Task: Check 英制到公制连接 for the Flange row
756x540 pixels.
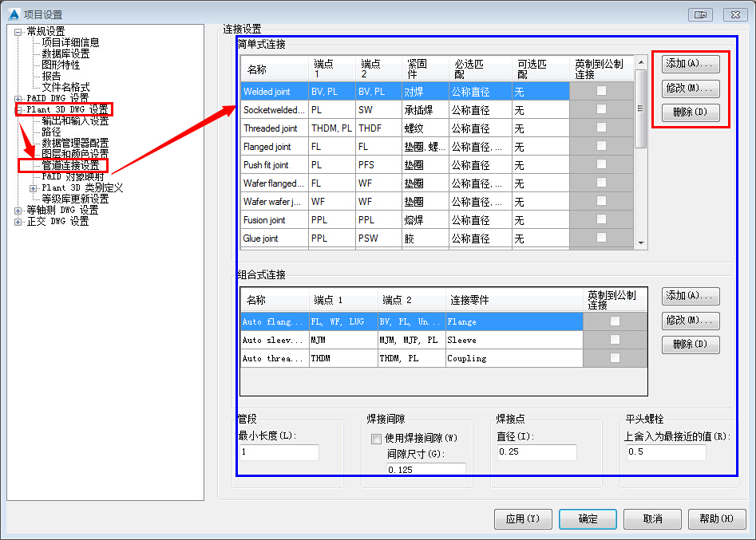Action: coord(615,321)
